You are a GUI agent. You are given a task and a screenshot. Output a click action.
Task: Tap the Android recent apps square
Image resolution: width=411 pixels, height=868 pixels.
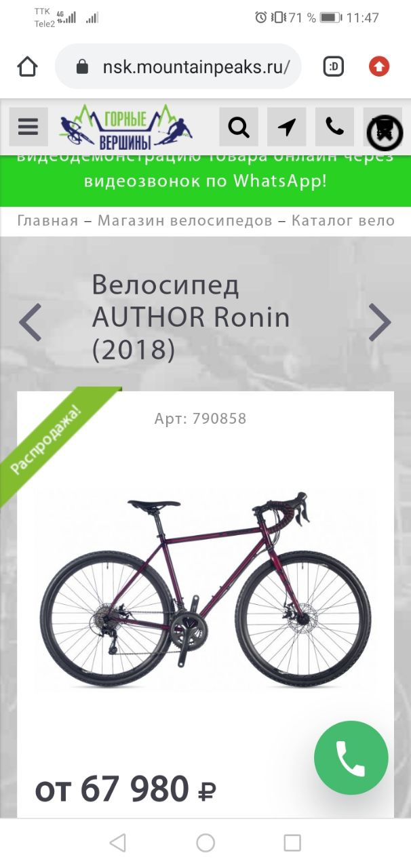click(292, 843)
